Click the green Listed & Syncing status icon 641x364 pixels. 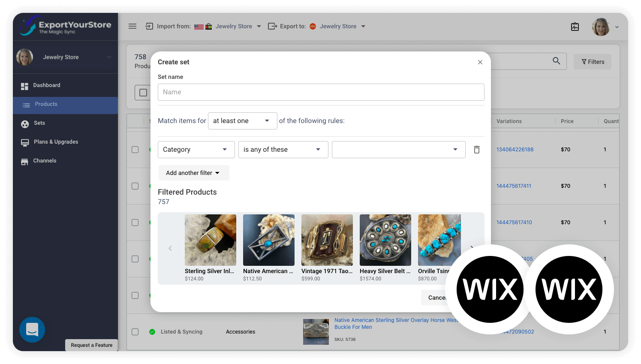pyautogui.click(x=152, y=331)
